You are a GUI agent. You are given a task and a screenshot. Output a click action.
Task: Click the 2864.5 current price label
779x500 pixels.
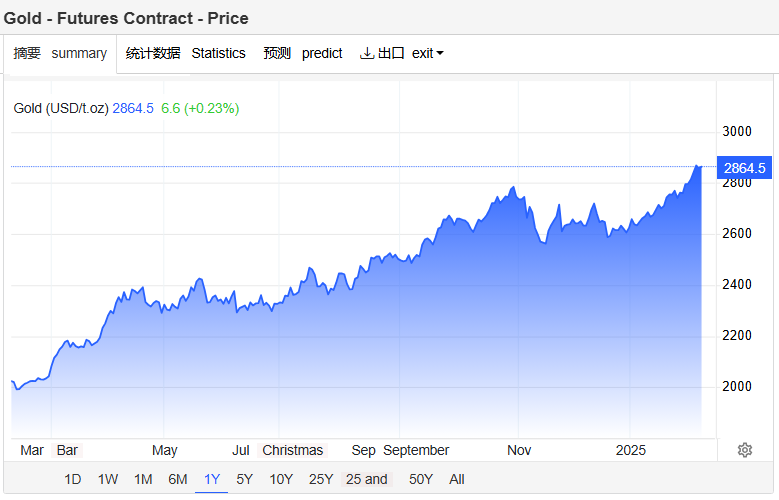click(x=744, y=168)
